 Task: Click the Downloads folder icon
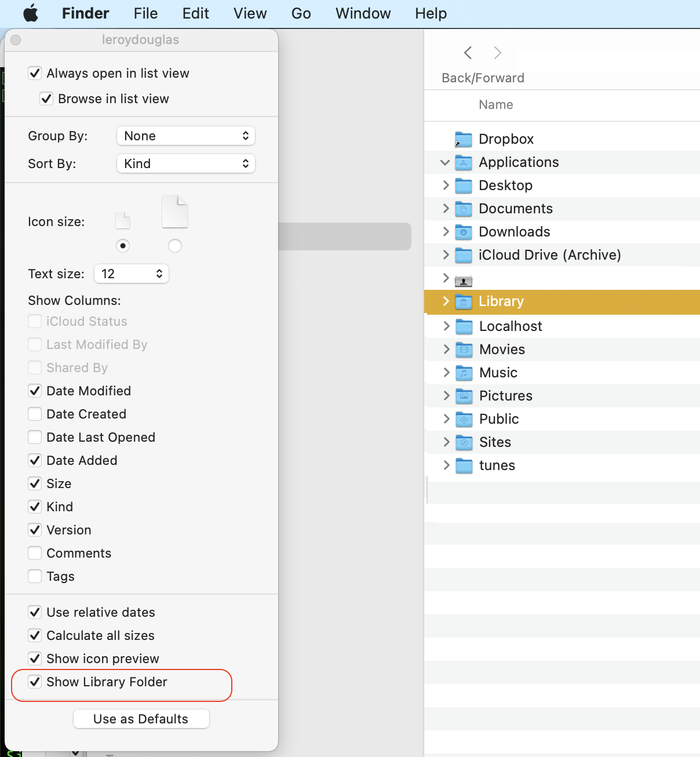(x=463, y=232)
